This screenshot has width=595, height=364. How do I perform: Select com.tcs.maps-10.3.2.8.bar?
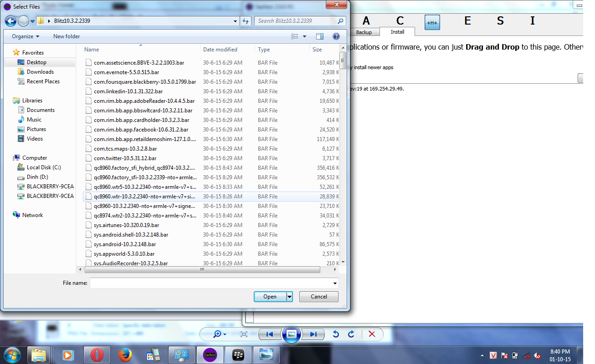125,149
